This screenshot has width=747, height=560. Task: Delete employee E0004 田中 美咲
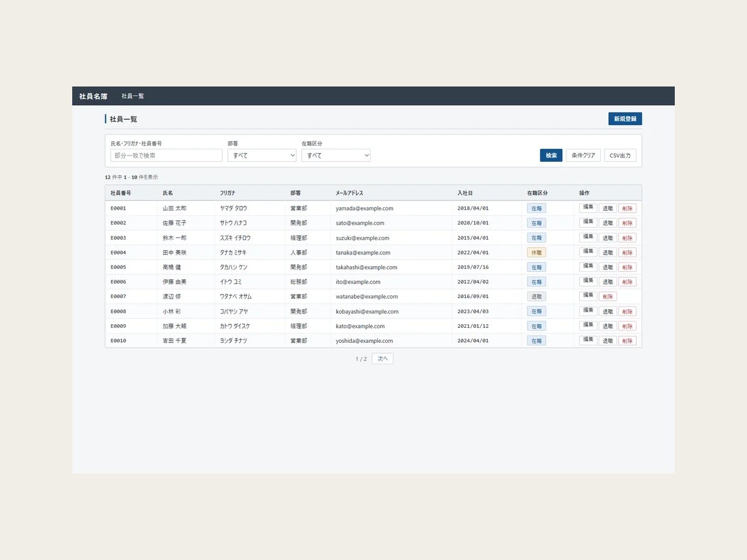click(627, 253)
